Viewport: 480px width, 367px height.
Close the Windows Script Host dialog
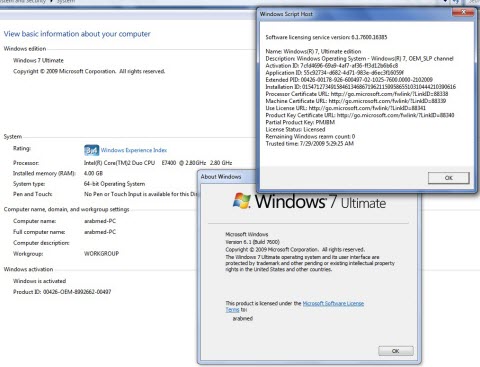463,12
